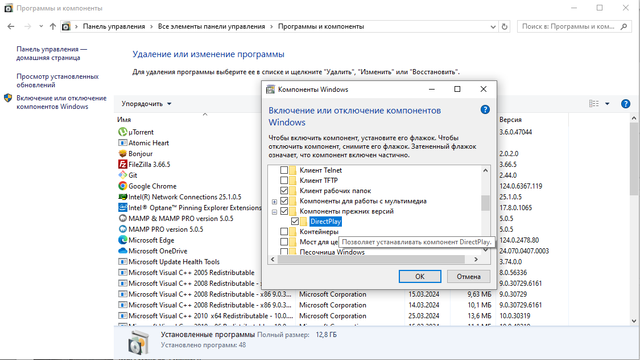Image resolution: width=640 pixels, height=360 pixels.
Task: Click the Up arrow navigation icon
Action: coord(53,27)
